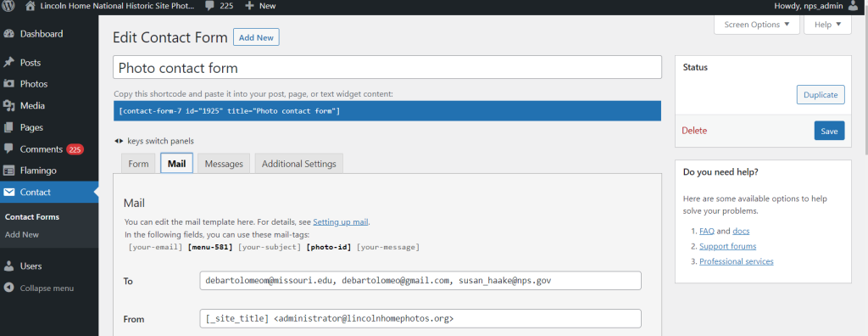Open Dashboard menu item

[x=42, y=34]
